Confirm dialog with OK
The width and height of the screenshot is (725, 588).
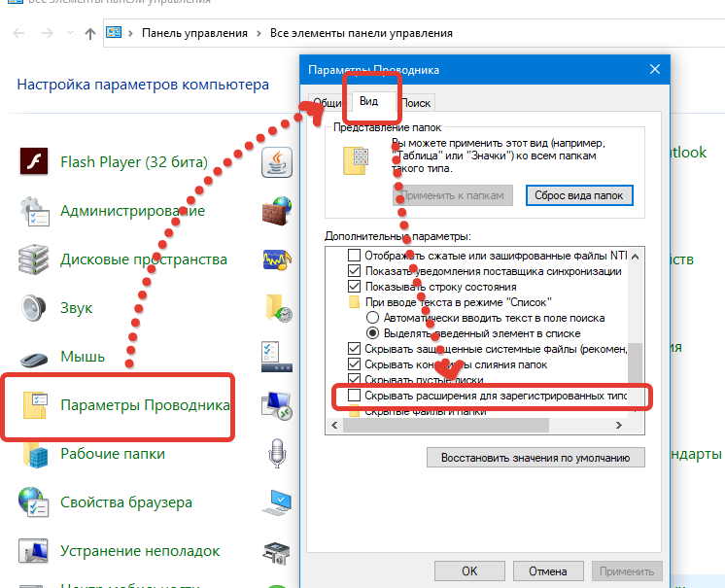point(469,571)
